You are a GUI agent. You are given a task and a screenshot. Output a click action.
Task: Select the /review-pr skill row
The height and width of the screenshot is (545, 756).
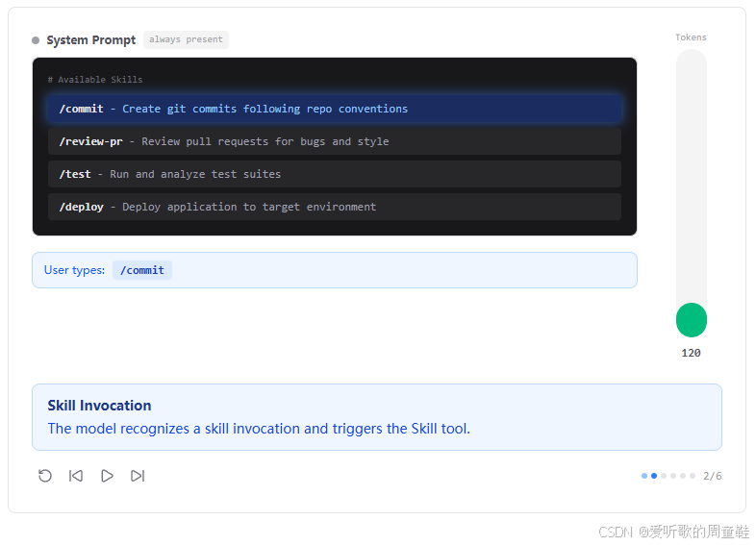tap(335, 141)
